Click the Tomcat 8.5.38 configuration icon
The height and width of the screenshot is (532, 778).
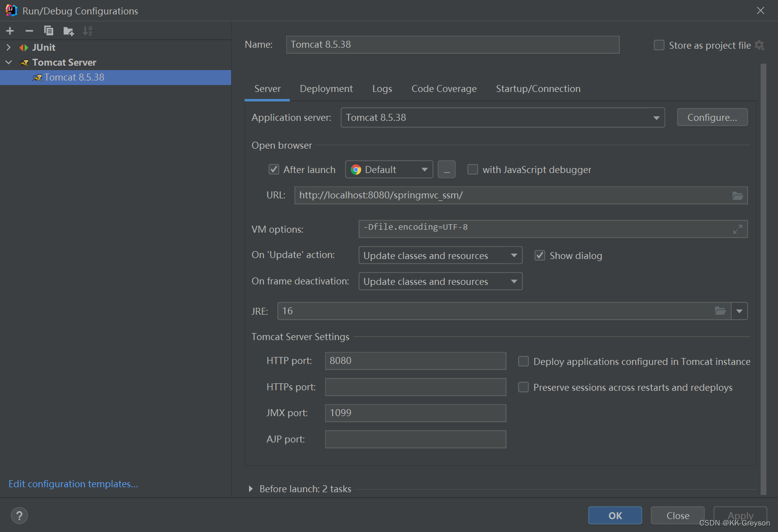tap(37, 78)
